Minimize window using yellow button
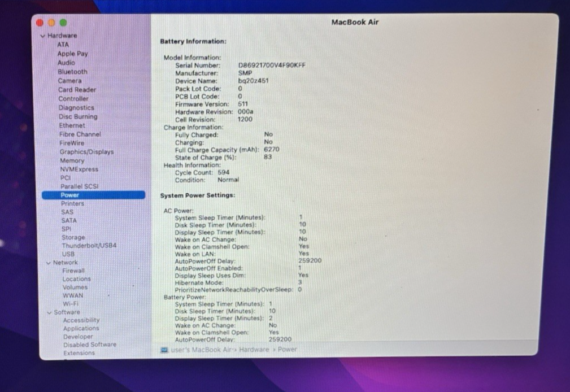This screenshot has height=392, width=570. (x=51, y=23)
